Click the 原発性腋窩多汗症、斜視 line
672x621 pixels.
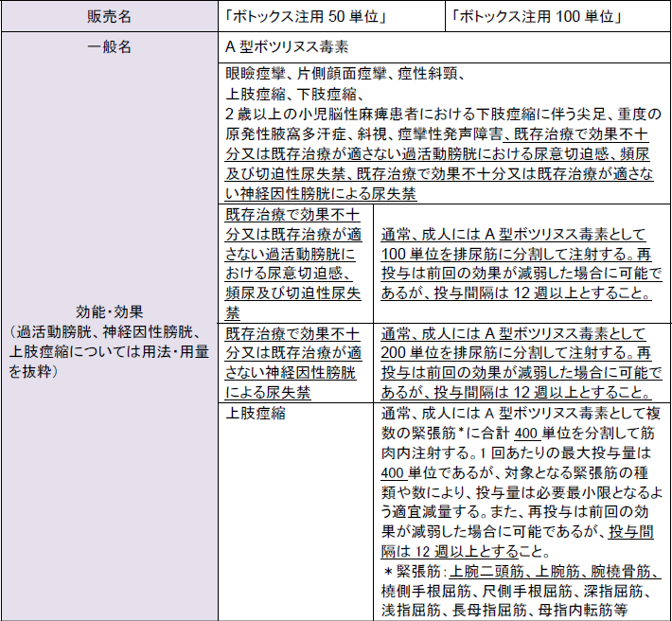(x=437, y=134)
